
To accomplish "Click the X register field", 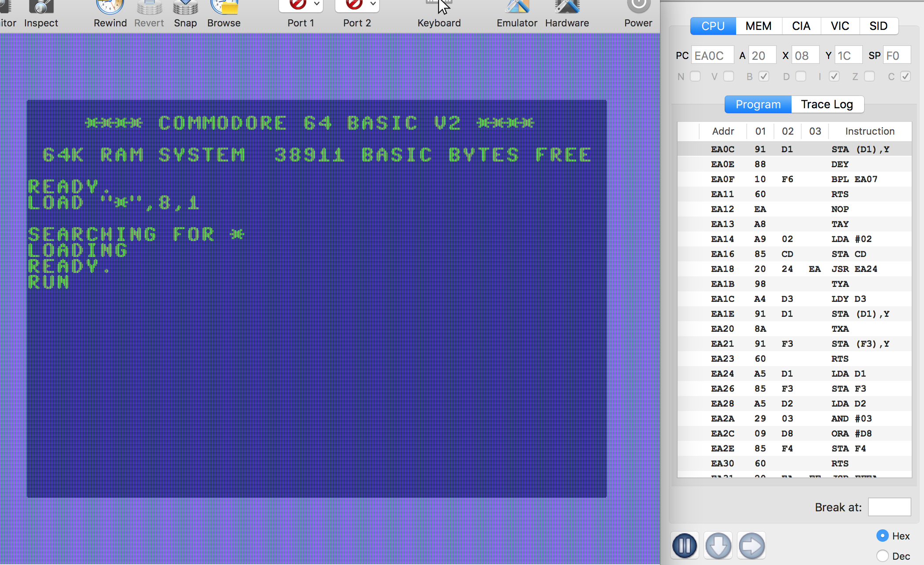I will [x=805, y=56].
